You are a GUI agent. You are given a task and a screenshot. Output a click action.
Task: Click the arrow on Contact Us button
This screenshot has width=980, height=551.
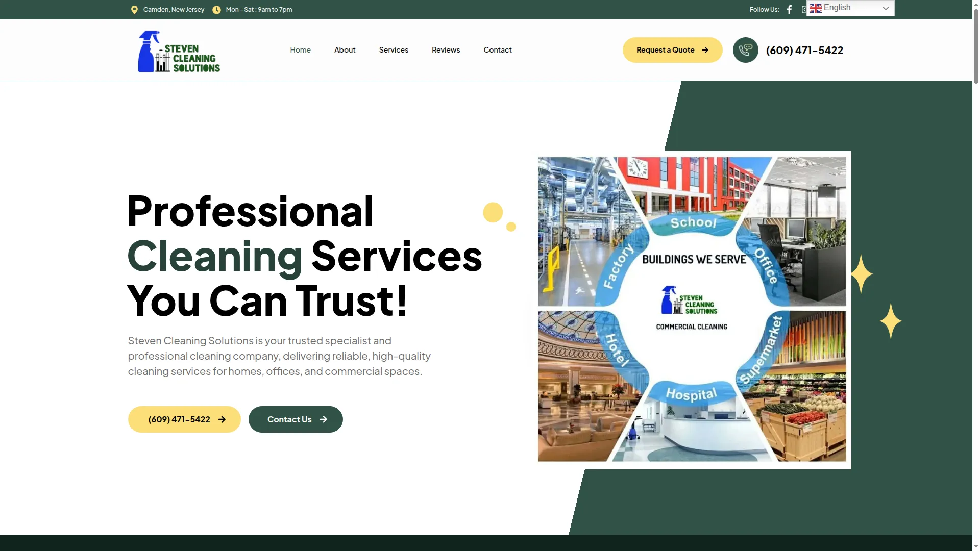[324, 419]
